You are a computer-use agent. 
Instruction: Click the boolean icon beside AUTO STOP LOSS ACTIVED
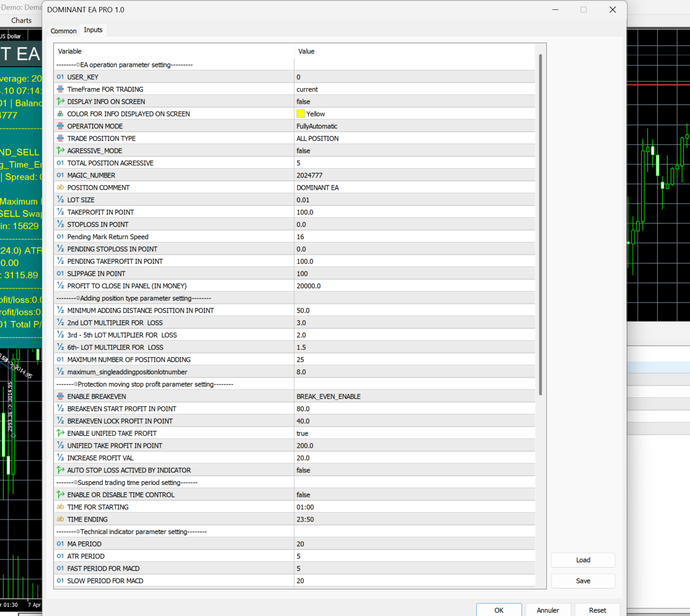(60, 470)
